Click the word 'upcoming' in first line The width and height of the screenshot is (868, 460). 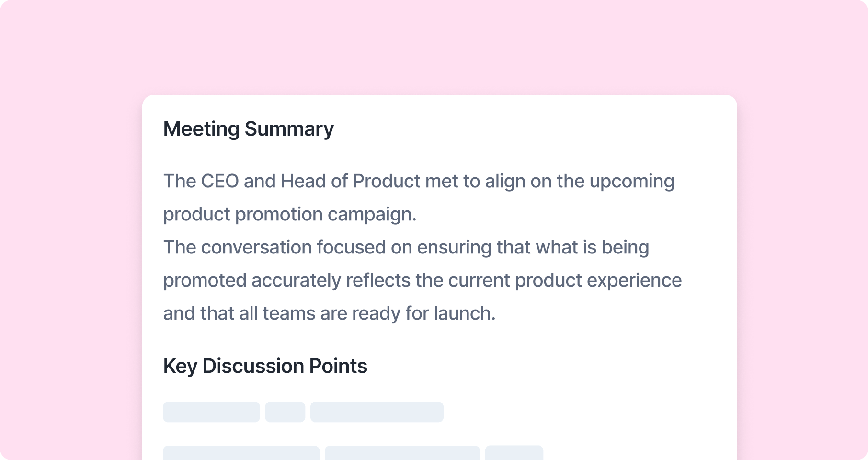coord(632,182)
